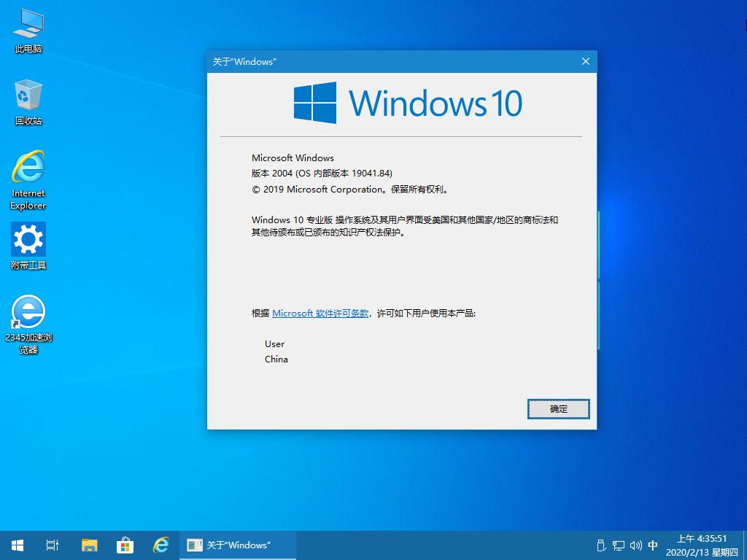Switch the 中 input method indicator
The width and height of the screenshot is (747, 560).
point(653,545)
